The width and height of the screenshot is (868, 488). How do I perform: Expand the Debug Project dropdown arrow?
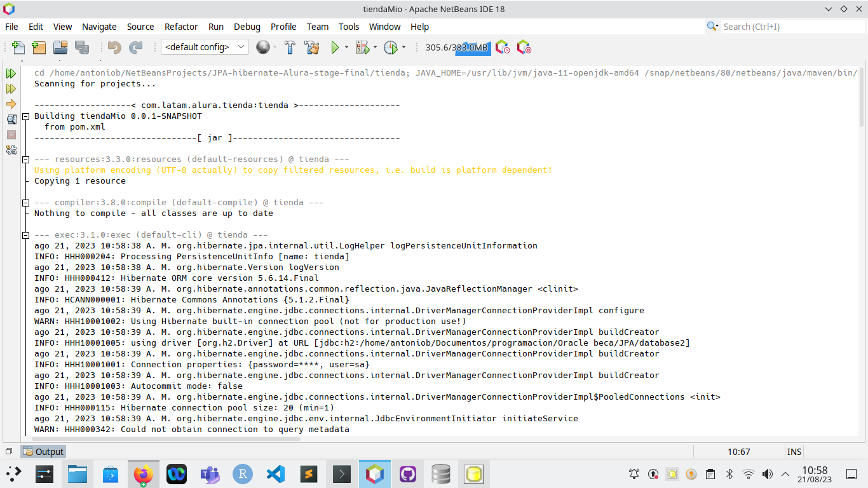point(375,47)
